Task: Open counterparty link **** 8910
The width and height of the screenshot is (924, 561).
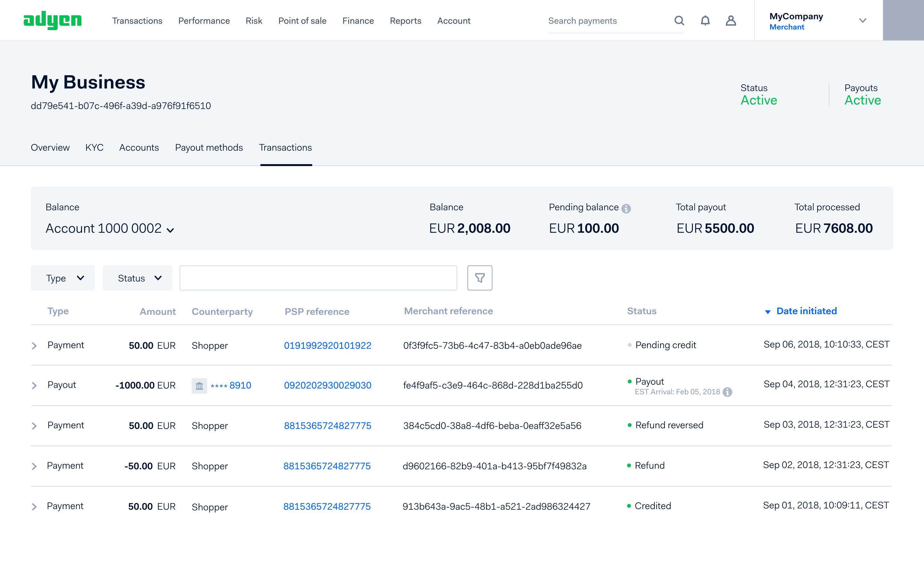Action: coord(231,385)
